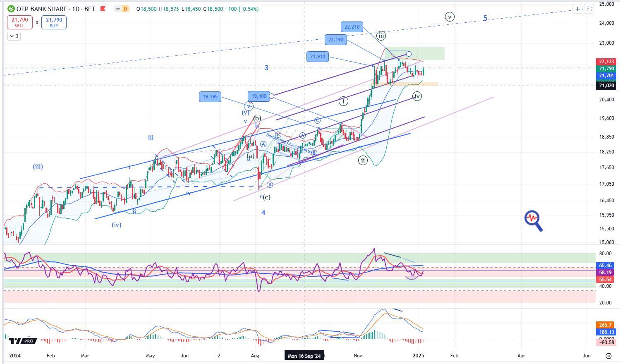The image size is (620, 364).
Task: Click the -80.58 histogram value label
Action: (x=606, y=342)
